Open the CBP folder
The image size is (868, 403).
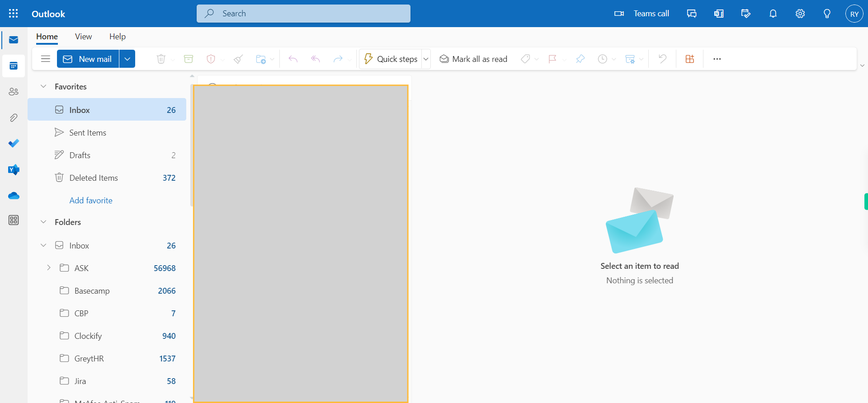click(x=107, y=313)
